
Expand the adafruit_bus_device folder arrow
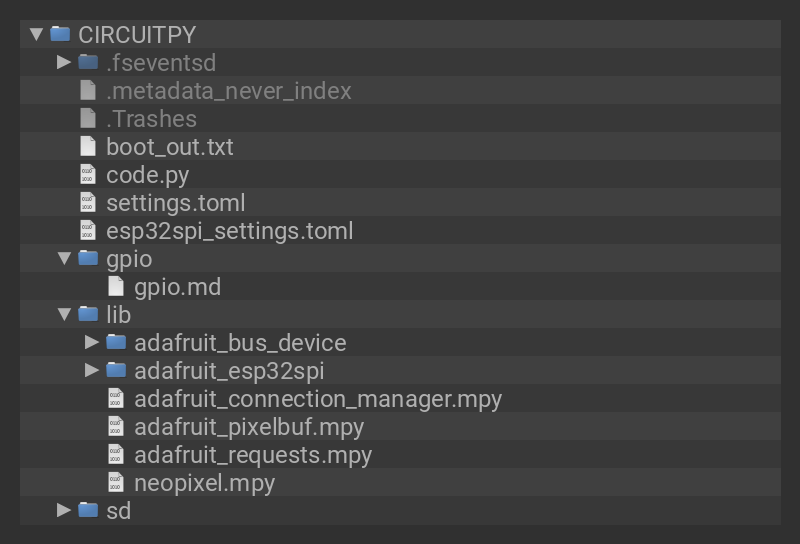(92, 343)
